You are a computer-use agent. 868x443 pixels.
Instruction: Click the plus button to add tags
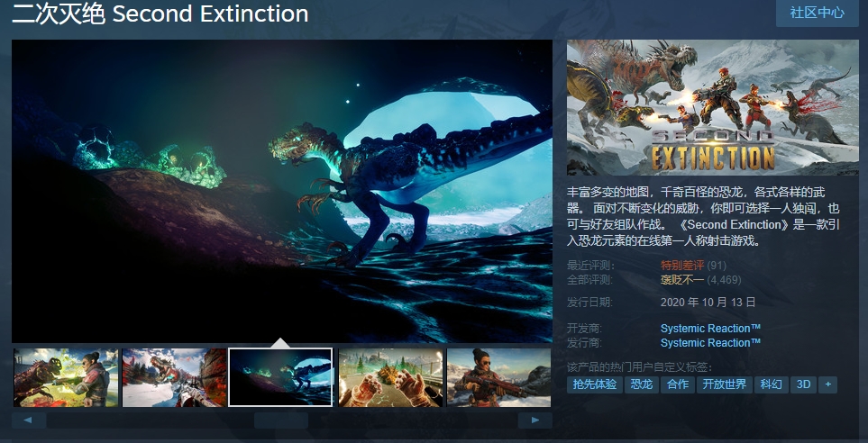828,384
